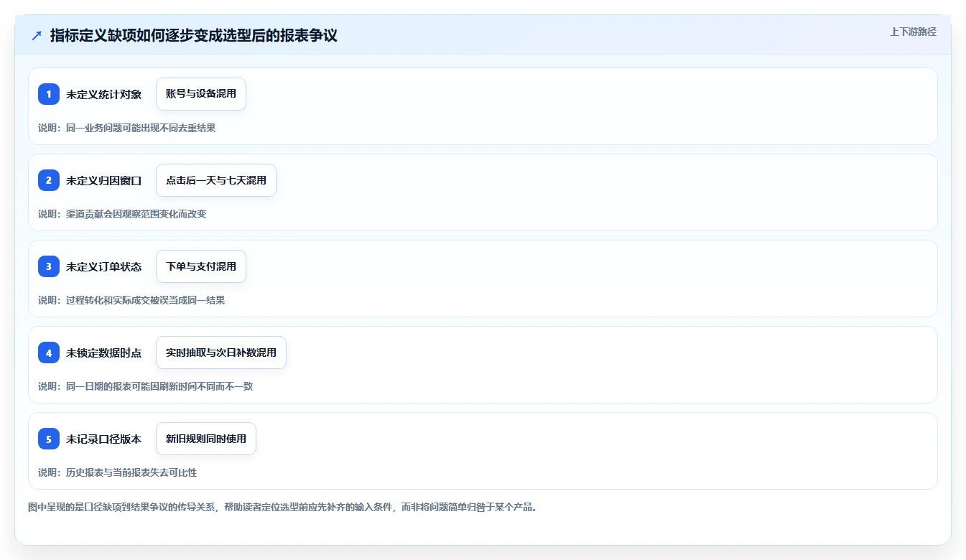Click the step 3 number badge
The height and width of the screenshot is (560, 966).
point(49,266)
